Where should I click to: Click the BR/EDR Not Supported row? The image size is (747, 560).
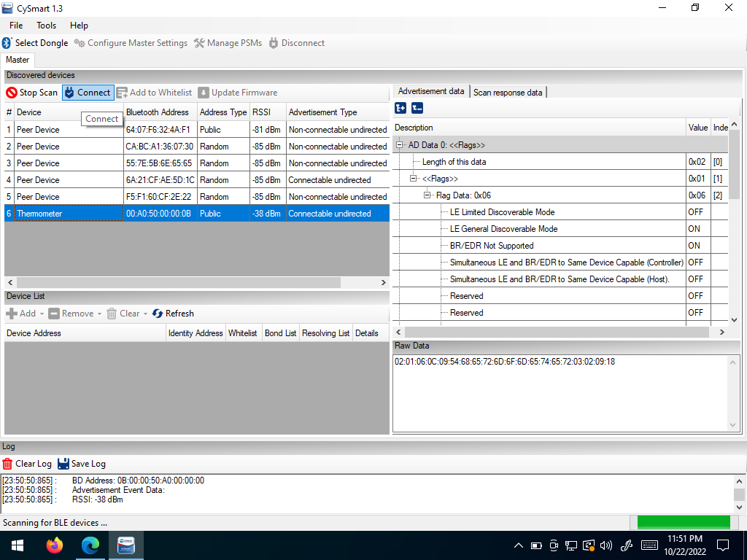click(560, 246)
